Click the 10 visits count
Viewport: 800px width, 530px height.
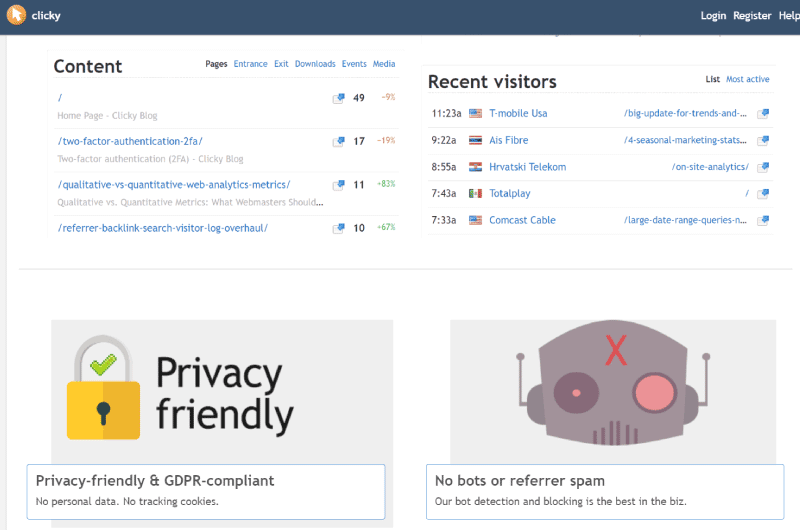click(x=359, y=228)
